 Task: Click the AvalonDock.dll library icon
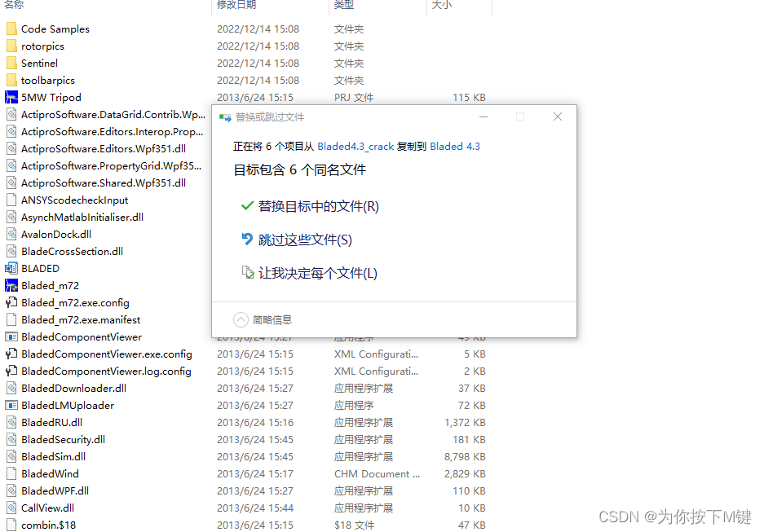coord(13,234)
